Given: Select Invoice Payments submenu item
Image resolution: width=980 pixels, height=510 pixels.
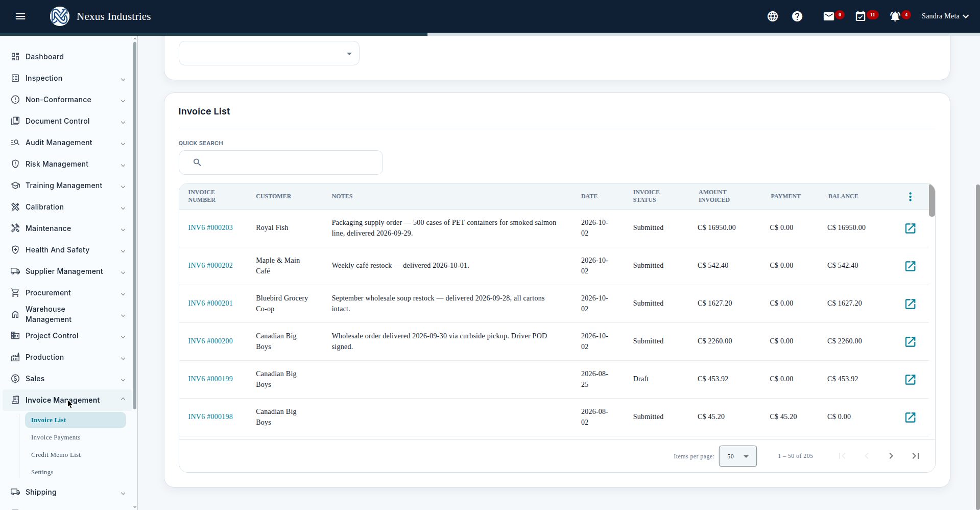Looking at the screenshot, I should 56,437.
